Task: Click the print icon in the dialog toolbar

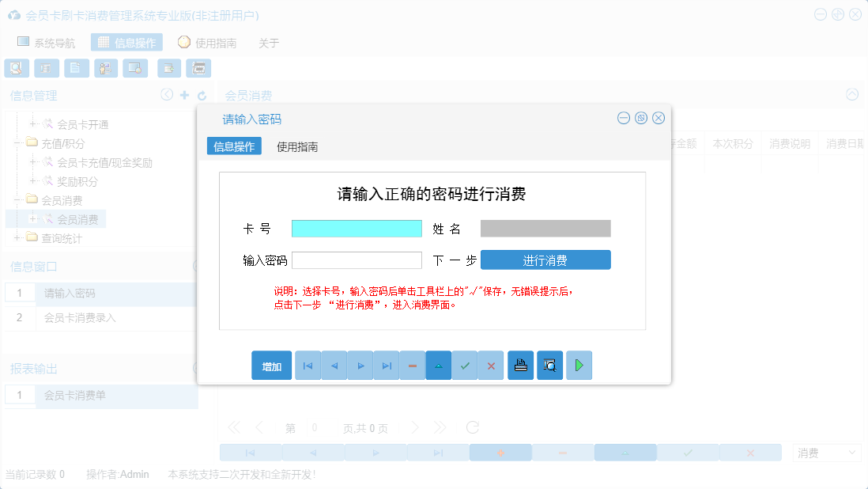Action: pyautogui.click(x=520, y=365)
